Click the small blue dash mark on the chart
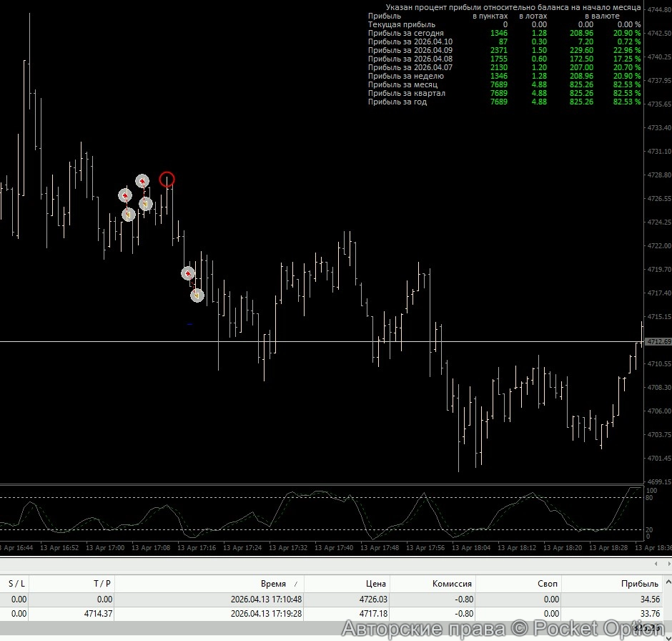Viewport: 672px width, 641px height. pyautogui.click(x=189, y=324)
